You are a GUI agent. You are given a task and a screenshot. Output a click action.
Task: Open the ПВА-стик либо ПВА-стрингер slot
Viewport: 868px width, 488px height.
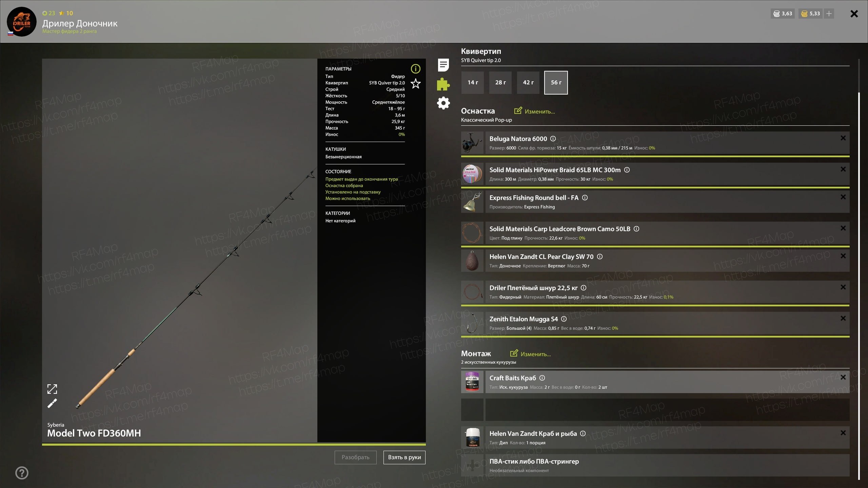[x=655, y=465]
